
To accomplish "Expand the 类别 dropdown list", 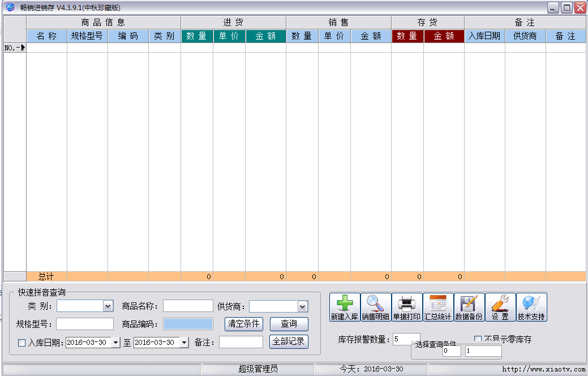I will [x=108, y=306].
